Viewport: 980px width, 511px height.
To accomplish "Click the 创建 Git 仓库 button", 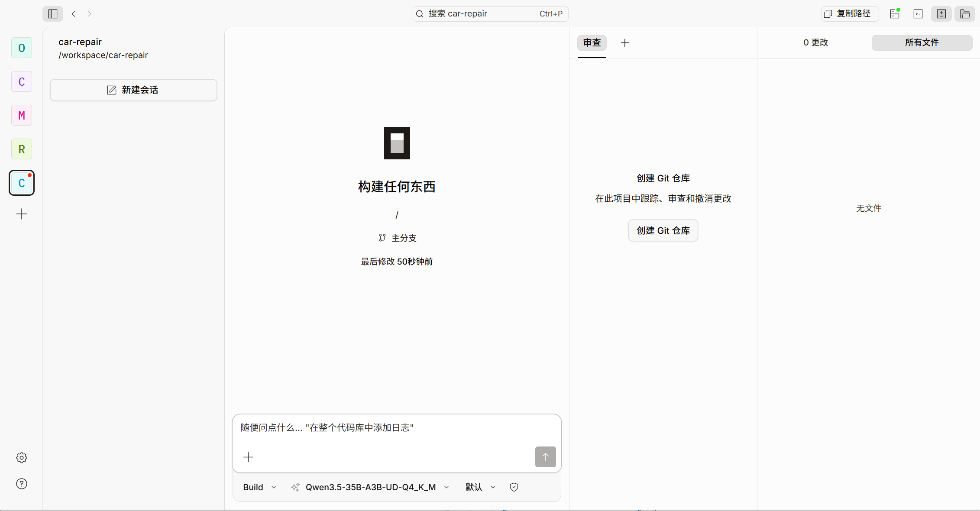I will pyautogui.click(x=663, y=230).
